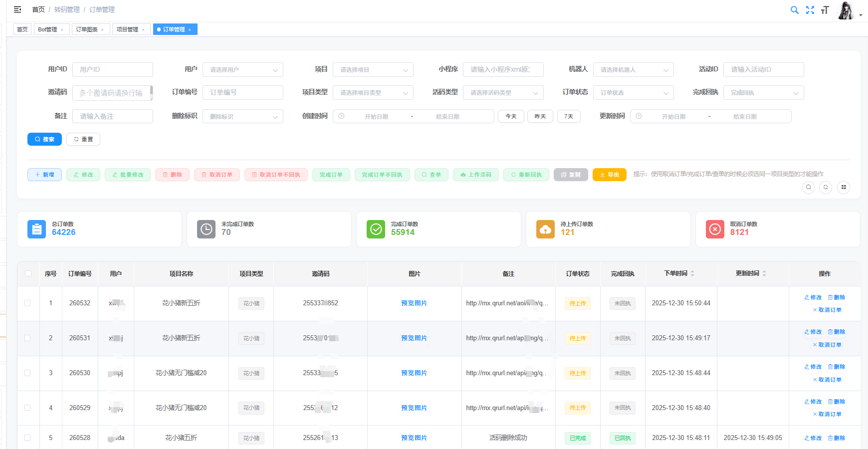This screenshot has width=868, height=449.
Task: Toggle fullscreen mode icon in header
Action: (x=810, y=10)
